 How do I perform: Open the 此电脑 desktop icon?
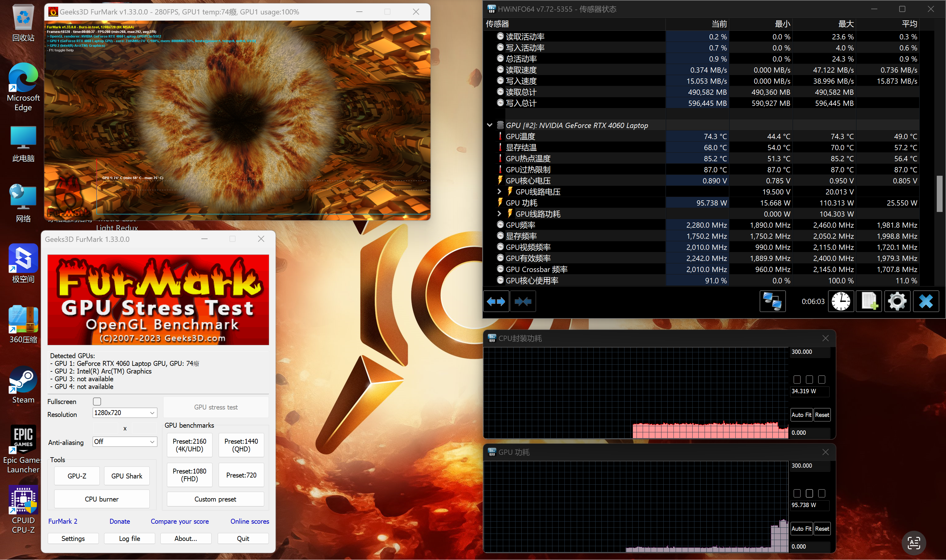point(23,144)
